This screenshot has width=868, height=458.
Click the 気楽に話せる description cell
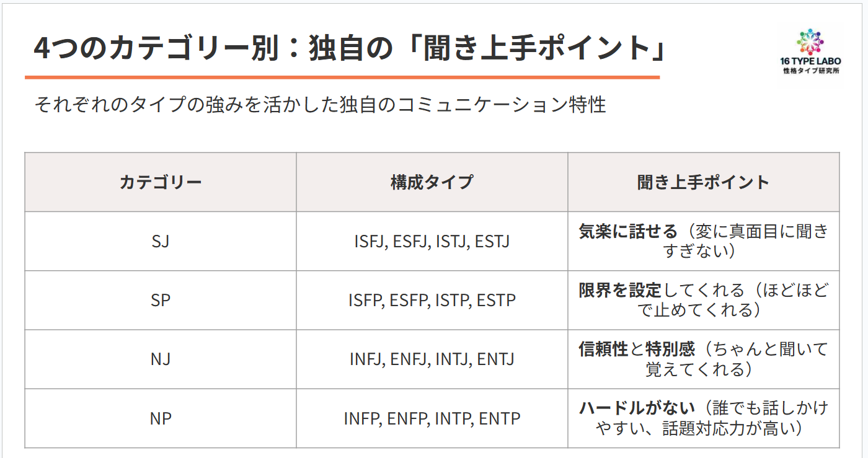tap(703, 241)
